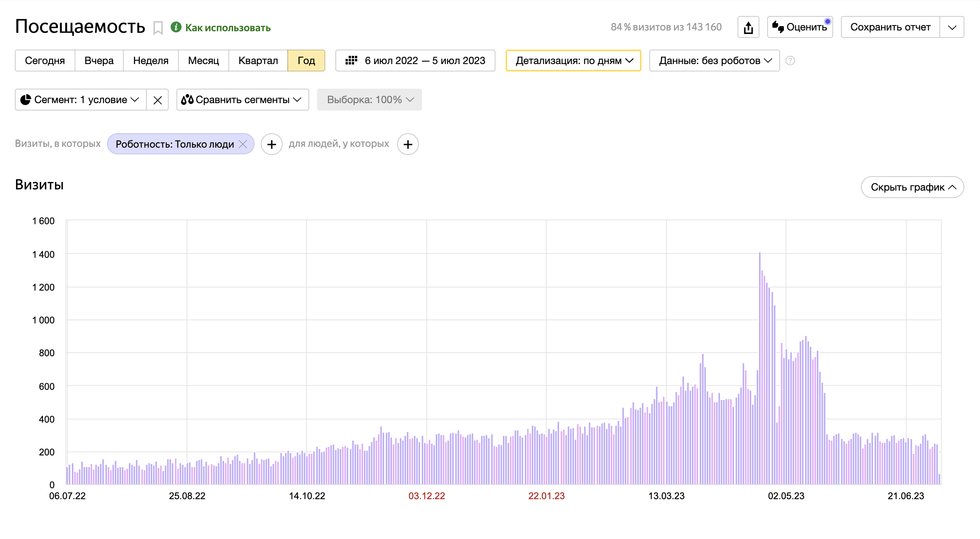Click the calendar grid icon in date range
Viewport: 980px width, 539px height.
(351, 61)
